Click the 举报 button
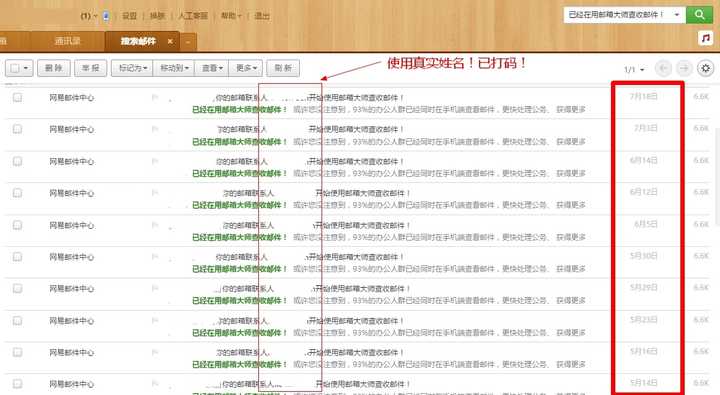720x395 pixels. click(90, 68)
